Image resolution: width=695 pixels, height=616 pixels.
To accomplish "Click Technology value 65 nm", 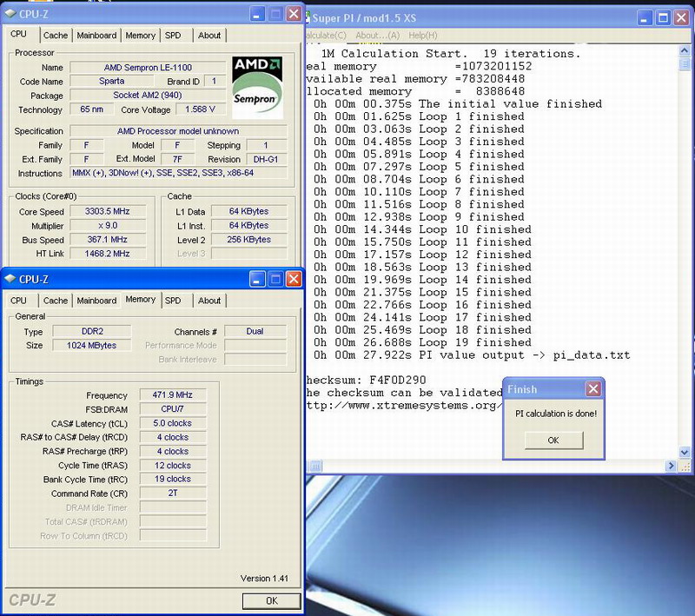I will pos(92,109).
